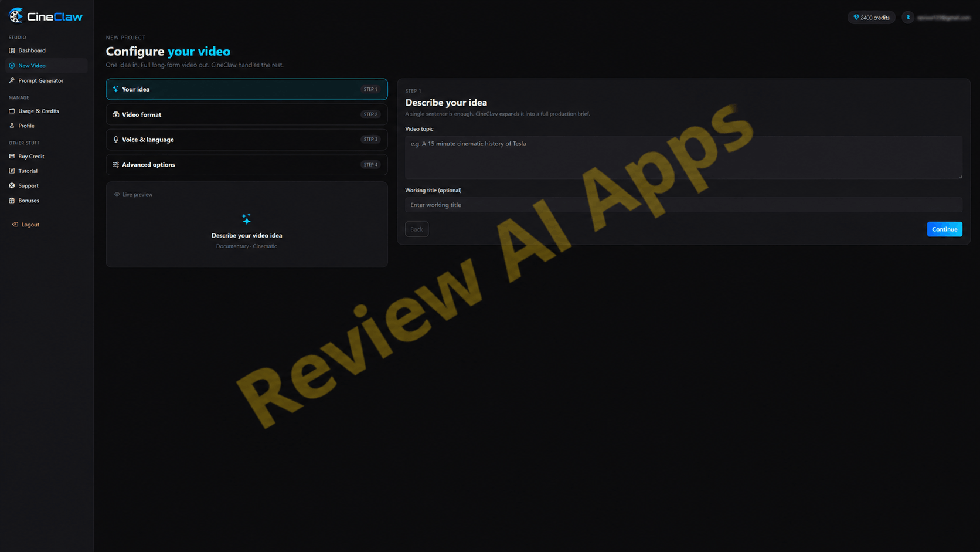Open Usage & Credits wallet icon
This screenshot has height=552, width=980.
pos(12,111)
